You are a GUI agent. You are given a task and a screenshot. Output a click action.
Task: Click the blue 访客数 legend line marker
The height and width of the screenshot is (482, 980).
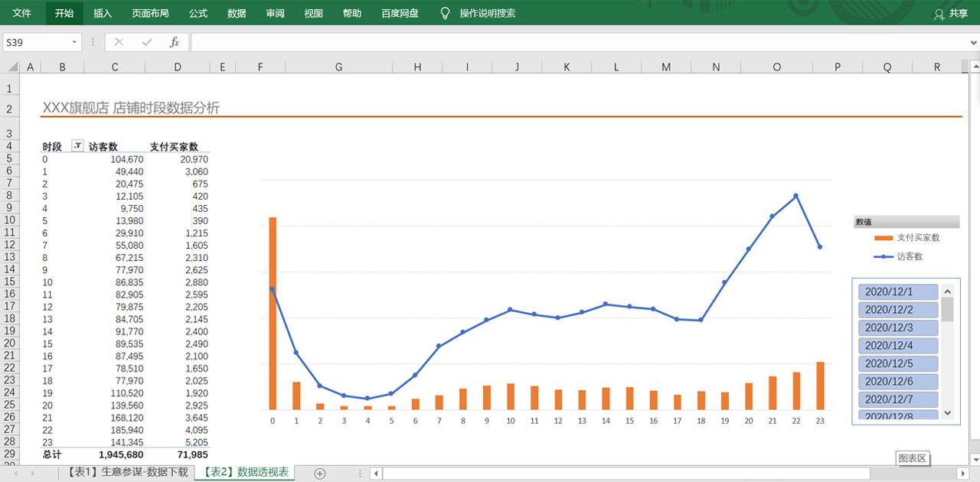(x=884, y=257)
